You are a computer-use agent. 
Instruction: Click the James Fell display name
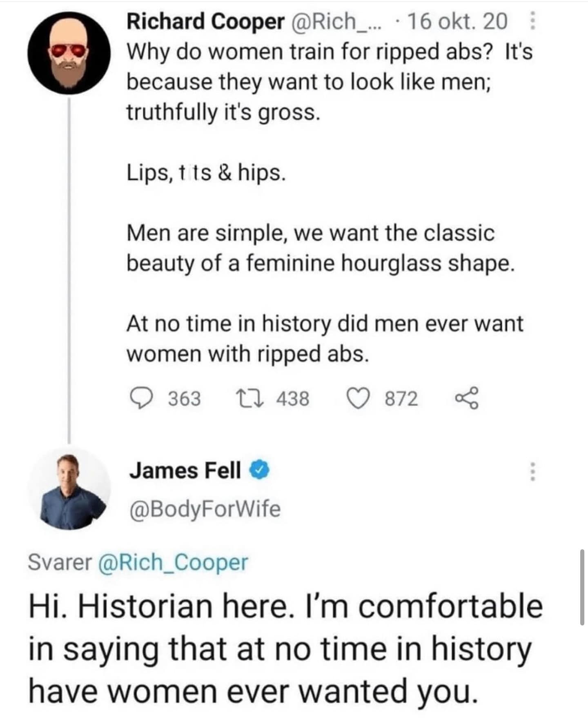pos(185,471)
